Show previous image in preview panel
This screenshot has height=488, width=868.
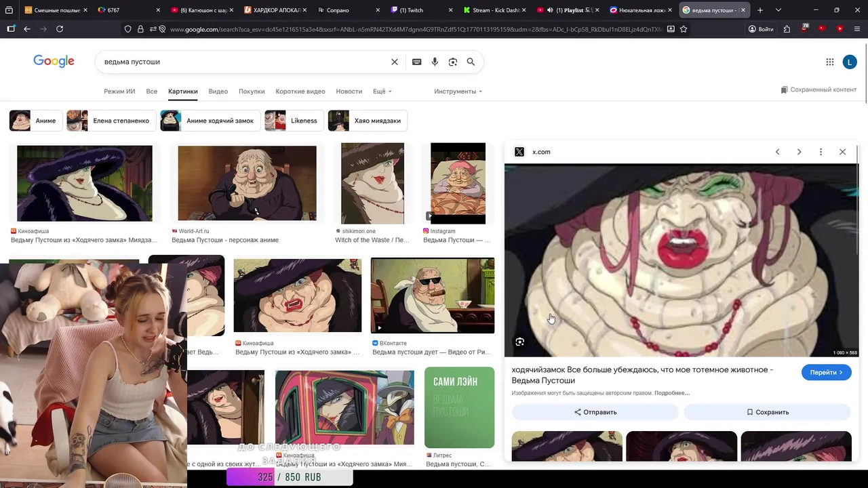click(x=777, y=152)
